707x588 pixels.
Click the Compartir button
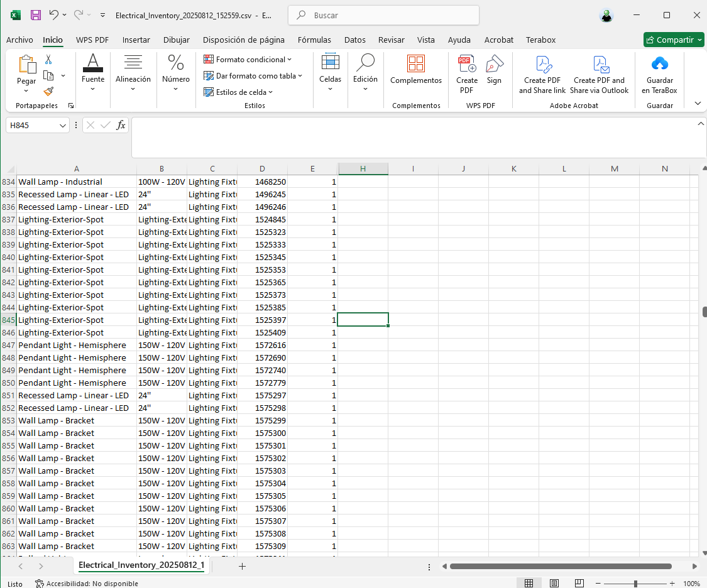coord(674,40)
